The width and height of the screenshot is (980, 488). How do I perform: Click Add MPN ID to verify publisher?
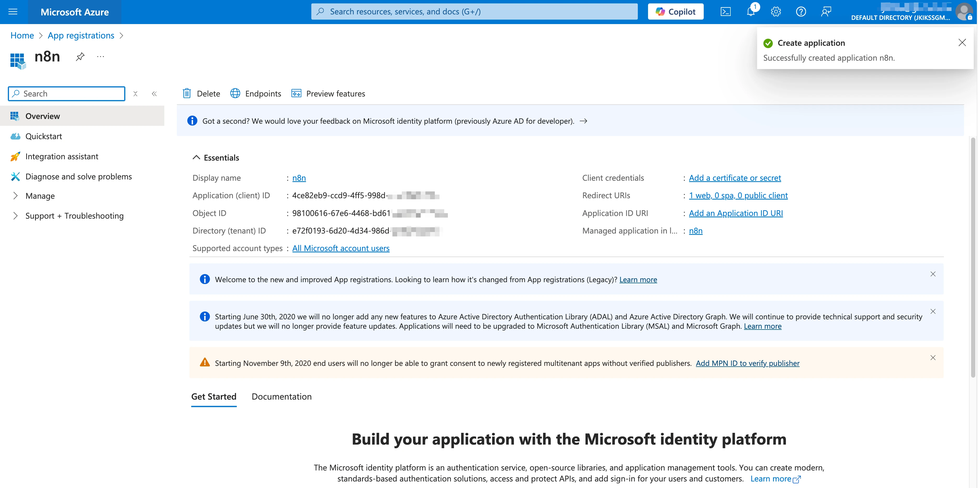748,363
